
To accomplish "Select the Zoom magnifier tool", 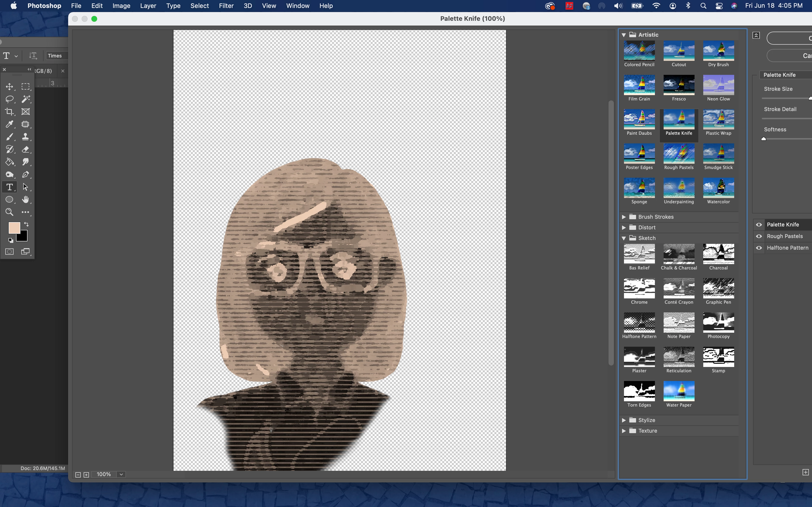I will pyautogui.click(x=9, y=212).
